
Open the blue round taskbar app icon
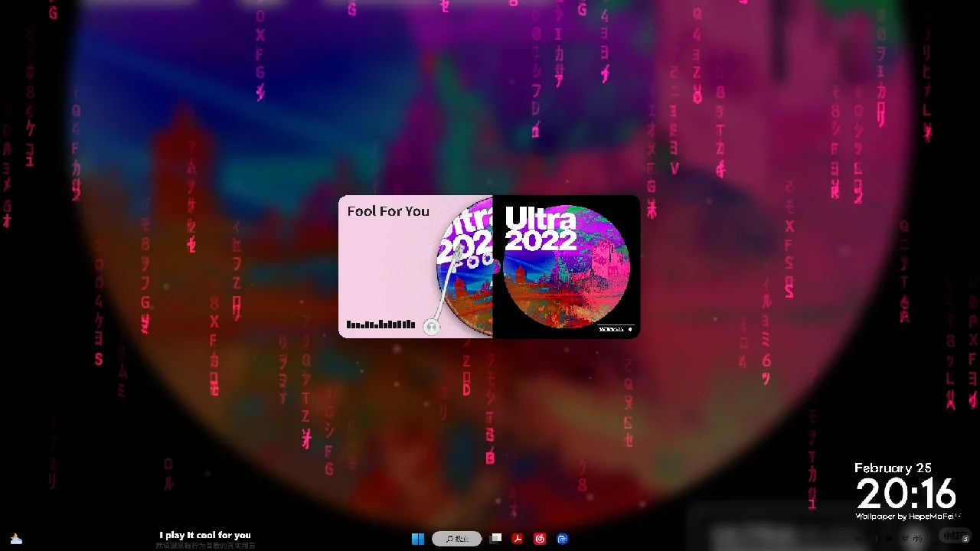[x=562, y=539]
